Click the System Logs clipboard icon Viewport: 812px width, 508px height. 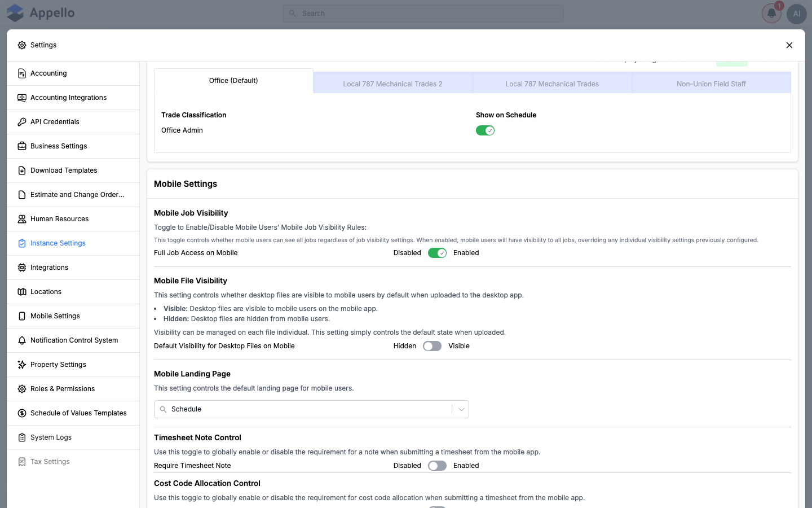click(22, 437)
